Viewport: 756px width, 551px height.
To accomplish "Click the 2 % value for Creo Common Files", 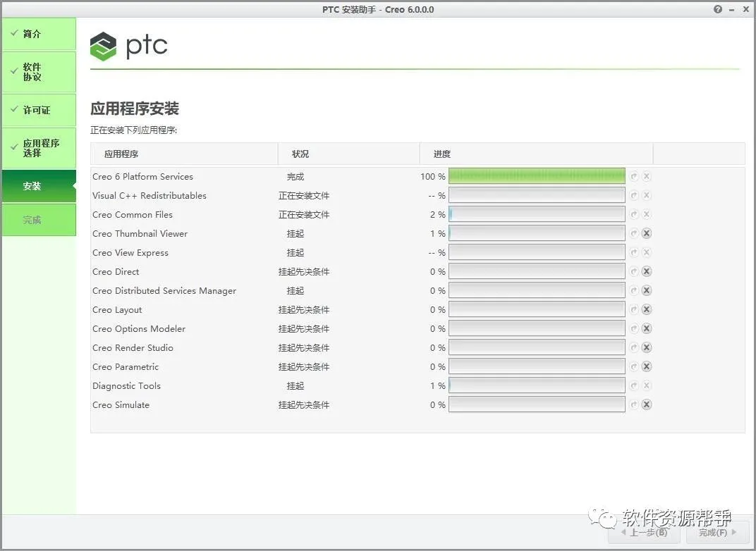I will tap(438, 215).
